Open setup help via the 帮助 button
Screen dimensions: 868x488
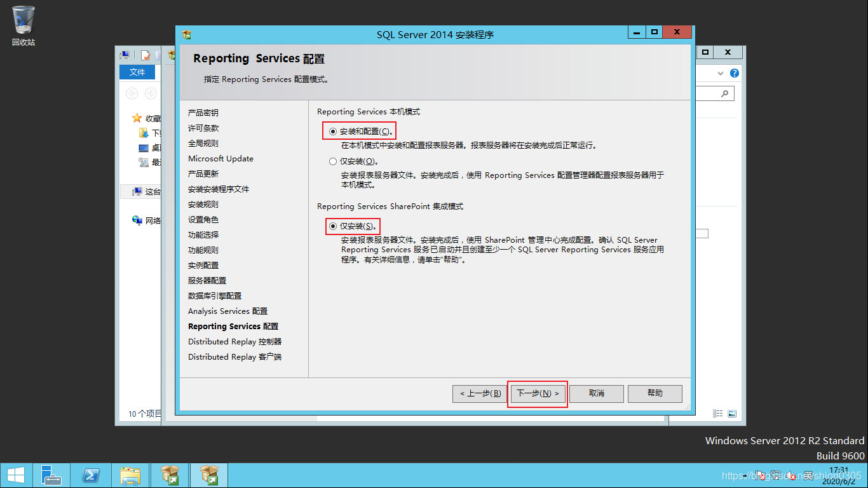(655, 393)
